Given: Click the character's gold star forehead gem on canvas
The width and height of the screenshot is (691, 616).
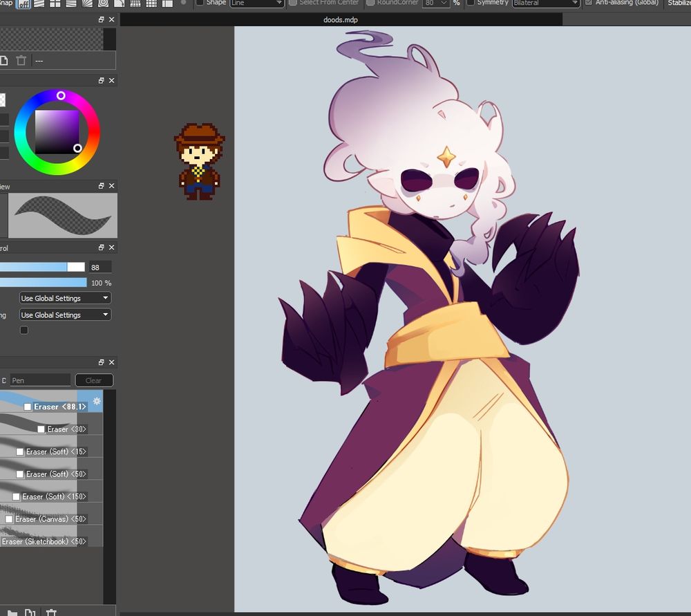Looking at the screenshot, I should click(x=446, y=156).
